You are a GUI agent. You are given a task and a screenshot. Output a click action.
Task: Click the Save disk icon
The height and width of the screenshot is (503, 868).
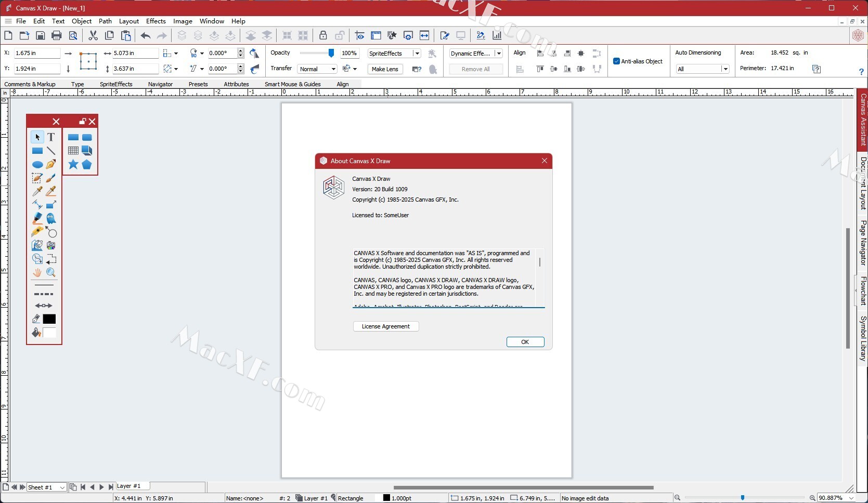41,35
